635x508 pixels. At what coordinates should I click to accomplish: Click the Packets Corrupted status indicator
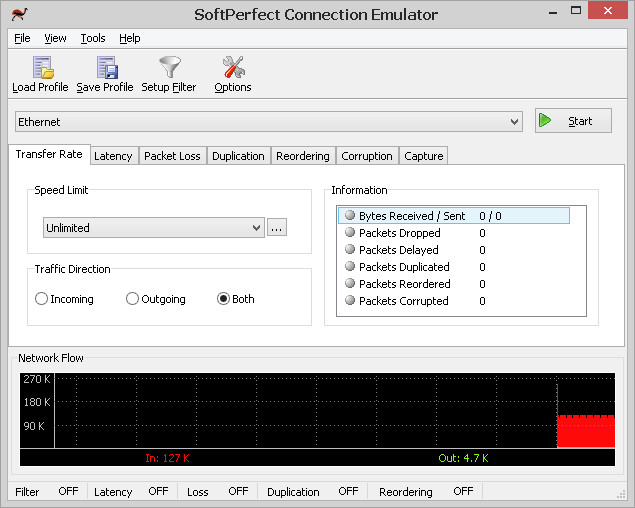350,300
